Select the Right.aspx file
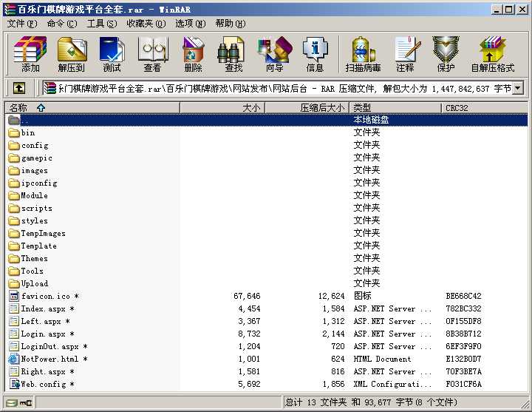 pos(267,371)
